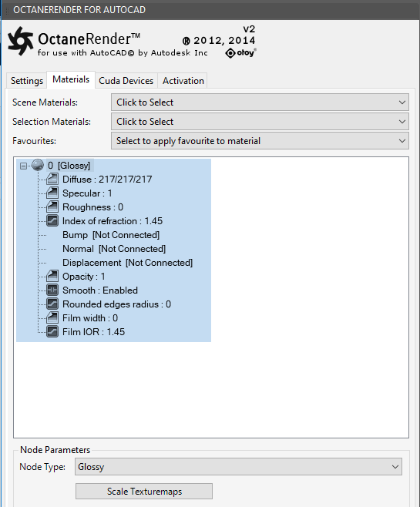The height and width of the screenshot is (507, 420).
Task: Select the Displacement [Not Connected] entry
Action: 127,263
